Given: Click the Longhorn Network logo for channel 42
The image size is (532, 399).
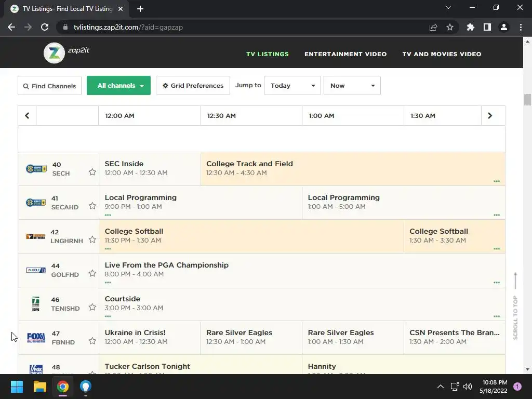Looking at the screenshot, I should (x=36, y=236).
